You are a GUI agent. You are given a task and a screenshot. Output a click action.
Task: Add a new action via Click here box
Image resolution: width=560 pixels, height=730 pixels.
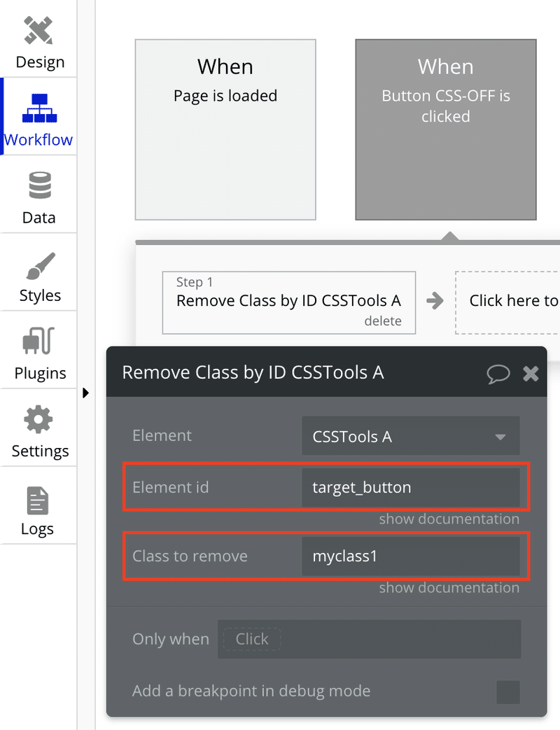pyautogui.click(x=507, y=302)
